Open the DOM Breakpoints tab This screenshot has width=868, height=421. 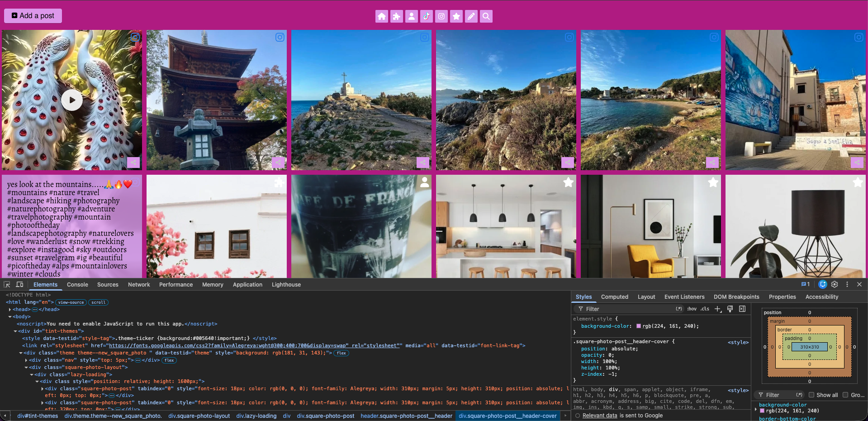tap(736, 297)
